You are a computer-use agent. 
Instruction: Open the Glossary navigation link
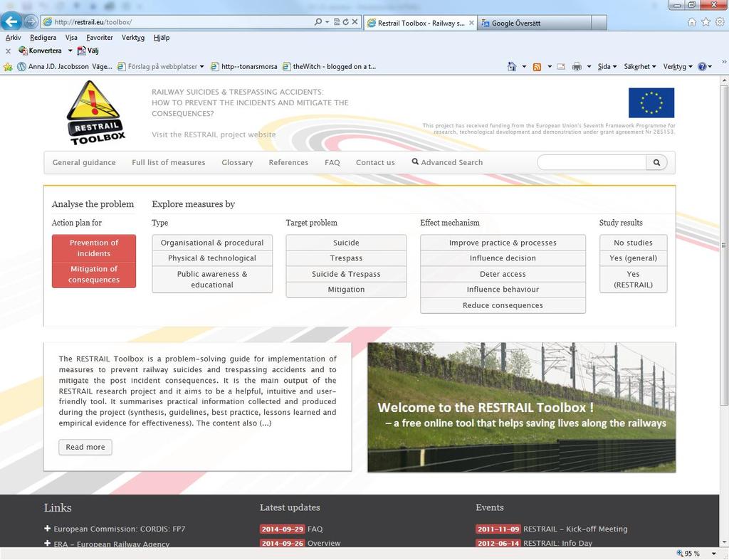coord(237,163)
